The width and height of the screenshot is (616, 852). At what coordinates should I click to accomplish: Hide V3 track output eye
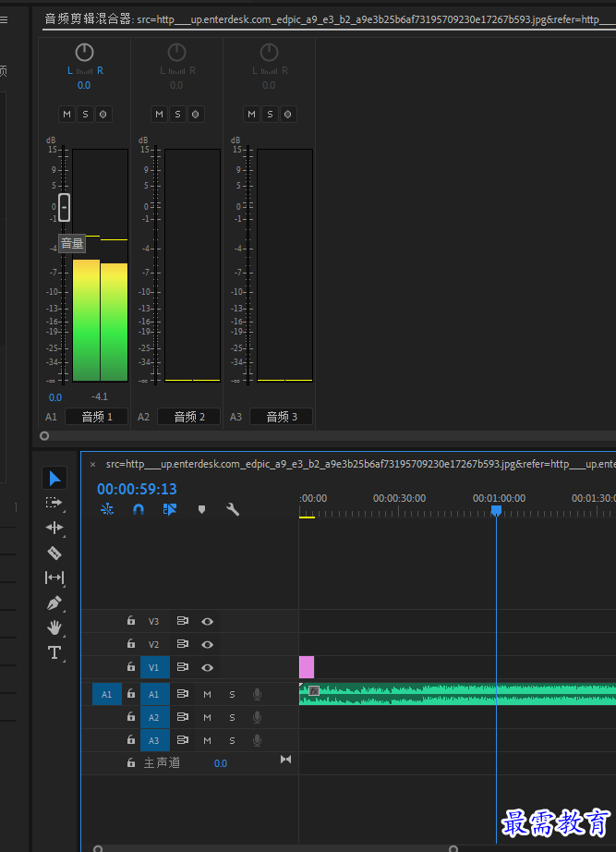point(207,621)
